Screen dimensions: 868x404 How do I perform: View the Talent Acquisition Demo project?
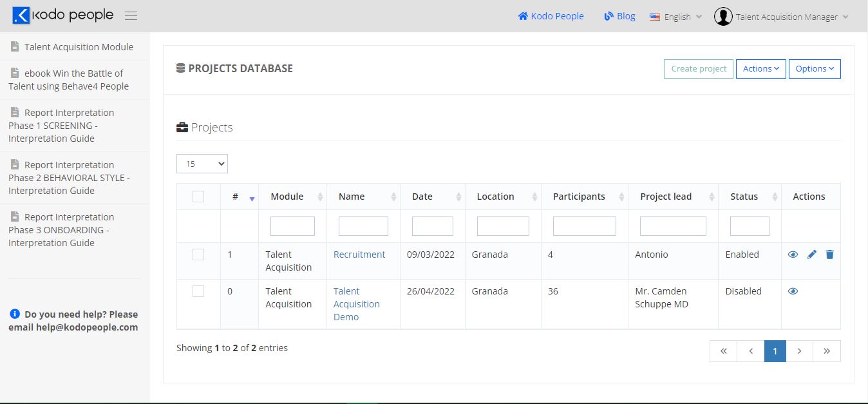pyautogui.click(x=793, y=291)
